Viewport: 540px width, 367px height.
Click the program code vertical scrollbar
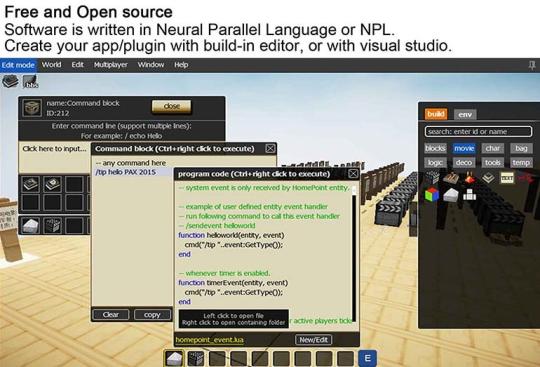(354, 255)
